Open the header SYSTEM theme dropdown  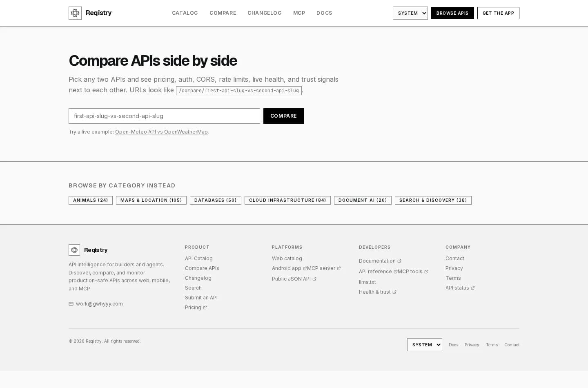tap(410, 13)
